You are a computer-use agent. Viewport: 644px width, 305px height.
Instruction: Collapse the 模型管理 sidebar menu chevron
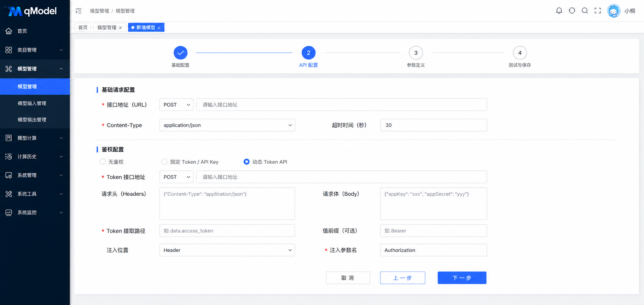point(61,69)
